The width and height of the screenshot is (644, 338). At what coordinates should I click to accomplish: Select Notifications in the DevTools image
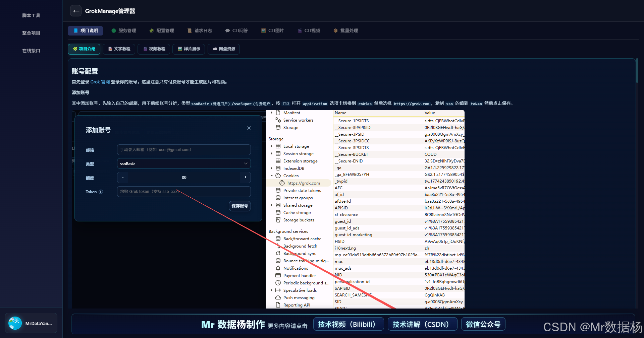(296, 268)
